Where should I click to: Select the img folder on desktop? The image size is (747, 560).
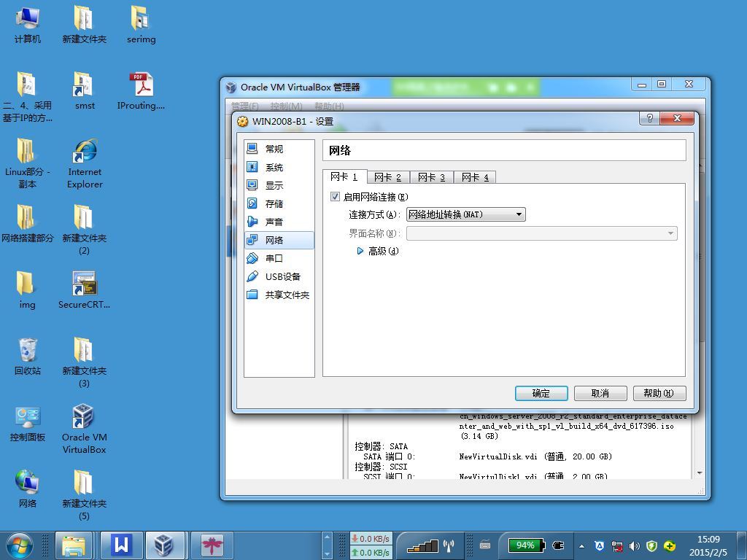coord(27,290)
